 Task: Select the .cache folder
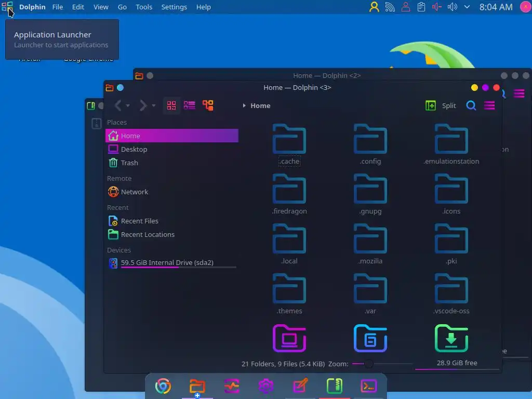[x=289, y=144]
